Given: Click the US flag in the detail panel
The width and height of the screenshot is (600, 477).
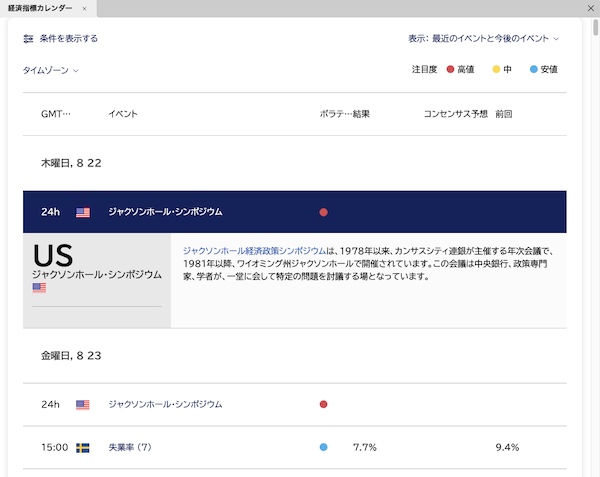Looking at the screenshot, I should 39,288.
